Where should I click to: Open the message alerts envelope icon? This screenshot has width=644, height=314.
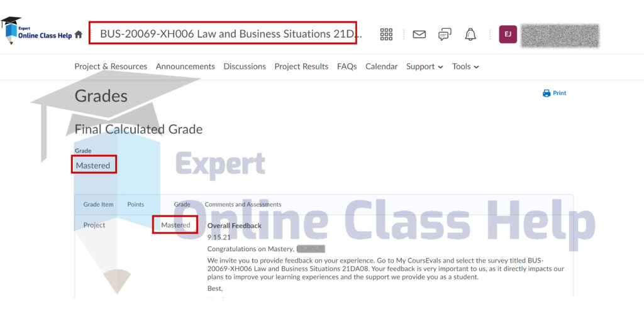pyautogui.click(x=419, y=35)
